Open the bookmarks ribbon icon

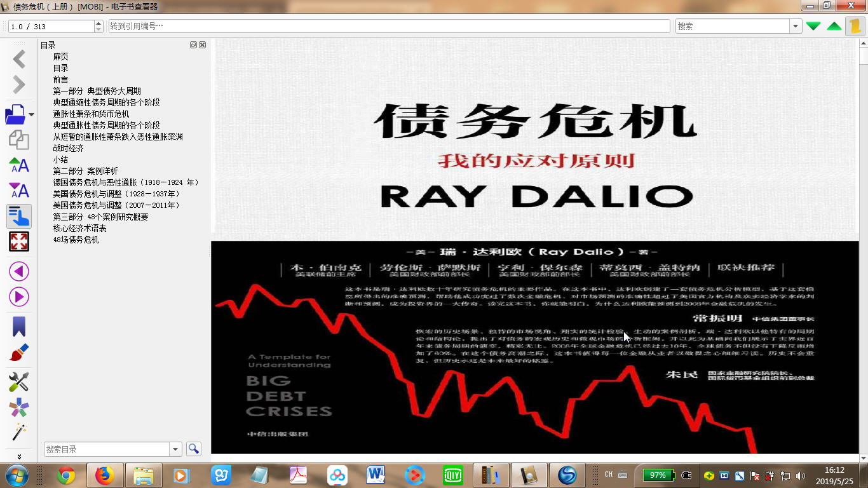[19, 327]
